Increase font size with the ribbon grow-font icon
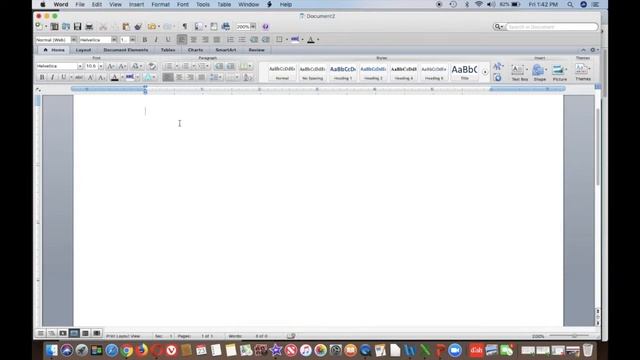 click(x=110, y=66)
